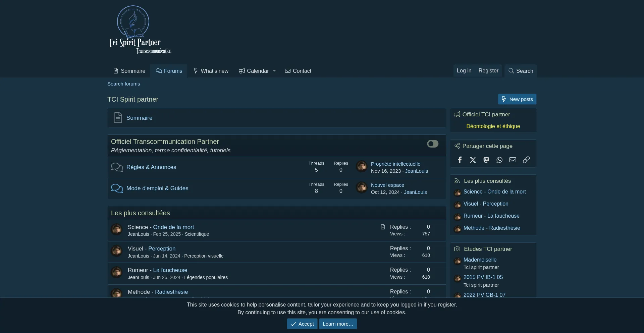Viewport: 644px width, 333px height.
Task: Open Nouvel espace latest thread
Action: [387, 185]
